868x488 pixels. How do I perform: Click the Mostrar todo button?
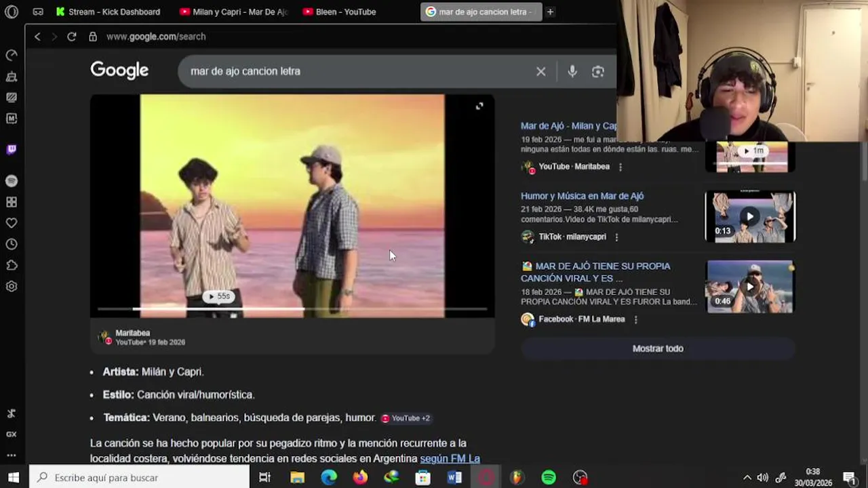coord(658,348)
